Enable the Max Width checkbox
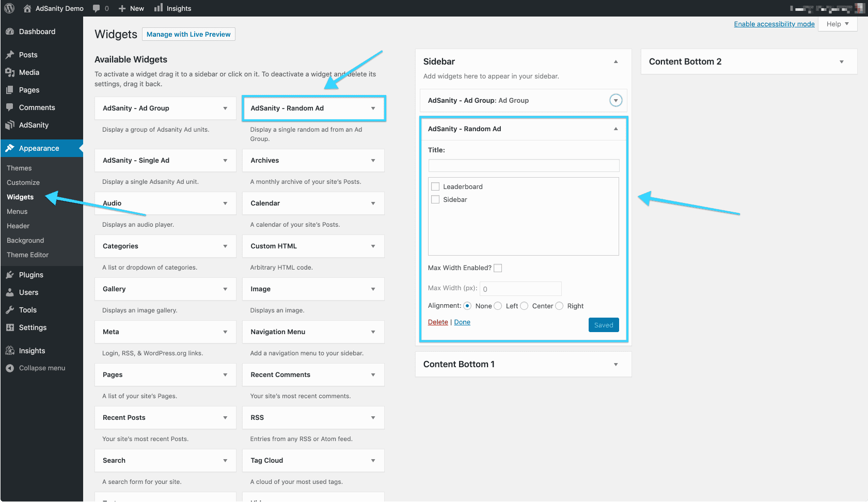The image size is (868, 502). (498, 268)
